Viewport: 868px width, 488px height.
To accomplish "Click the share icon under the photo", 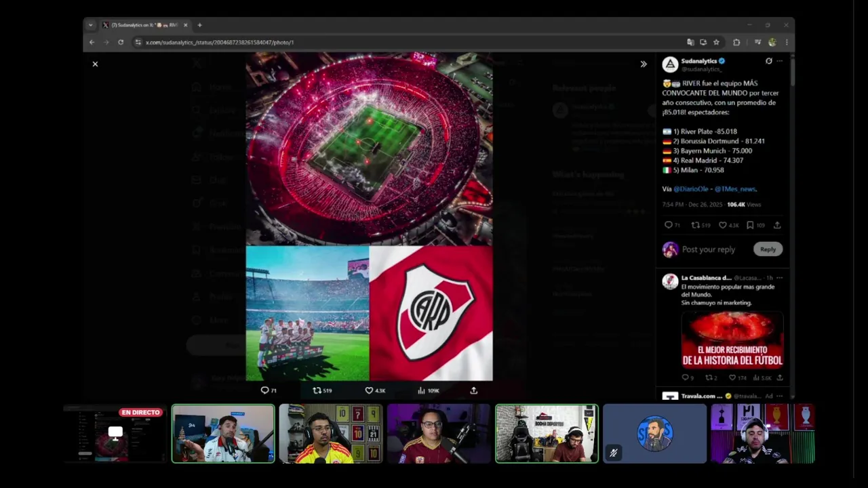I will click(x=474, y=390).
